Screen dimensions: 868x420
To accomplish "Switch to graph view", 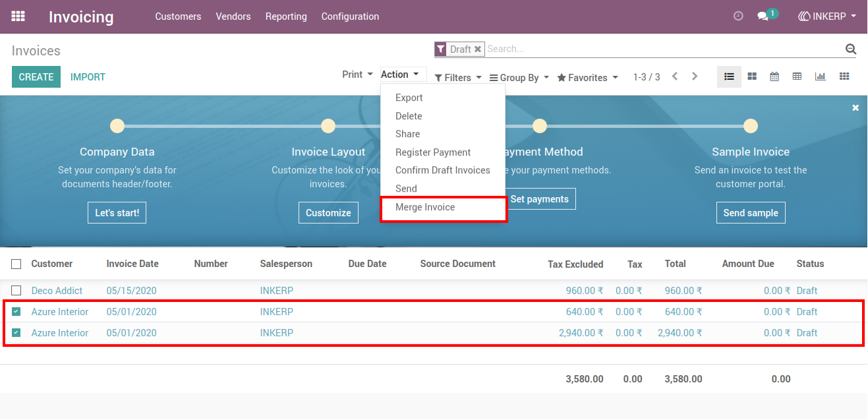I will pos(821,76).
